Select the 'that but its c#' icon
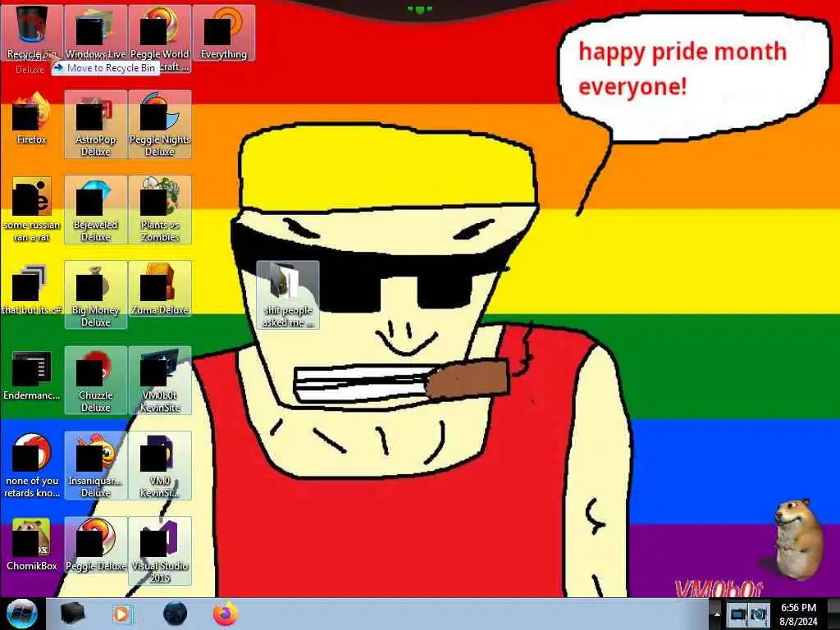840x630 pixels. pyautogui.click(x=32, y=289)
